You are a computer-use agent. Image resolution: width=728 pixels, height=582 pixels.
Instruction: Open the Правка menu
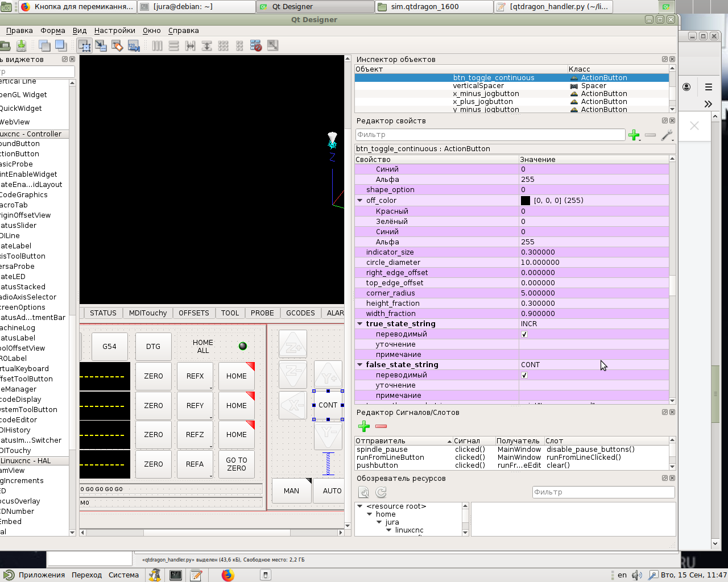(x=19, y=31)
